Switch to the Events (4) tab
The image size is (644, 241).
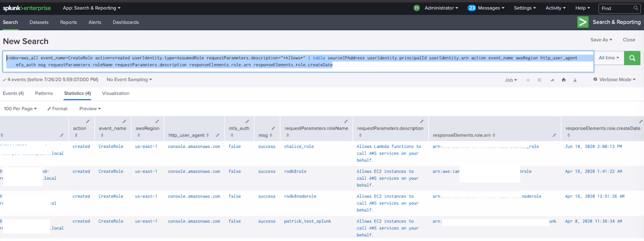[13, 93]
